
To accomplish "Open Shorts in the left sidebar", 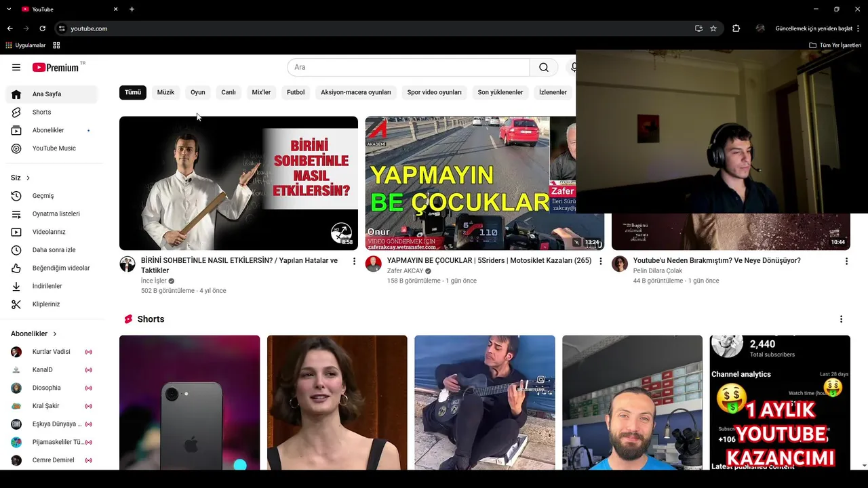I will [x=52, y=112].
